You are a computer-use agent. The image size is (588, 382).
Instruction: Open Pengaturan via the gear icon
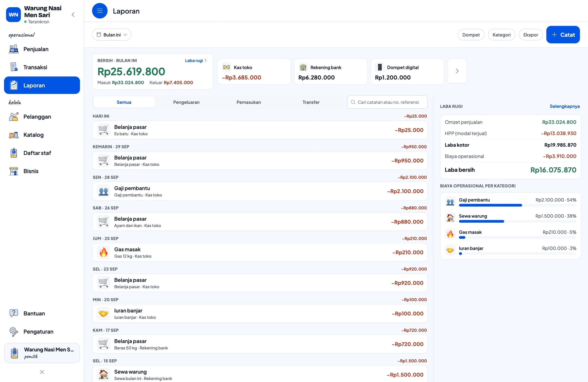point(13,332)
